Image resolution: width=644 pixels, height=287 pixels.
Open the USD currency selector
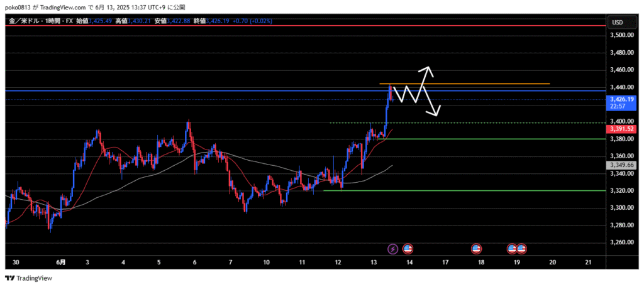(617, 23)
